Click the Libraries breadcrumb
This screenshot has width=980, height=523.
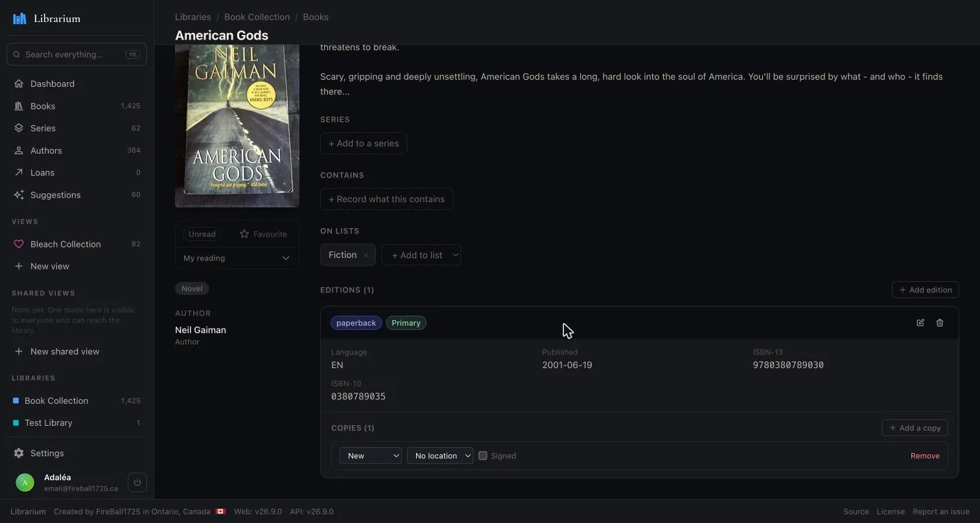click(x=192, y=17)
